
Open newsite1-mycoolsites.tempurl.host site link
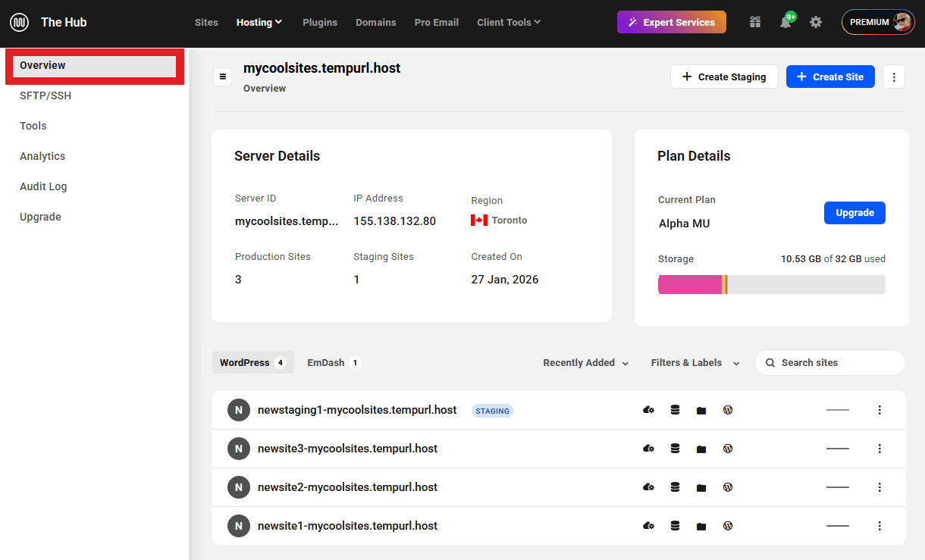(x=347, y=526)
